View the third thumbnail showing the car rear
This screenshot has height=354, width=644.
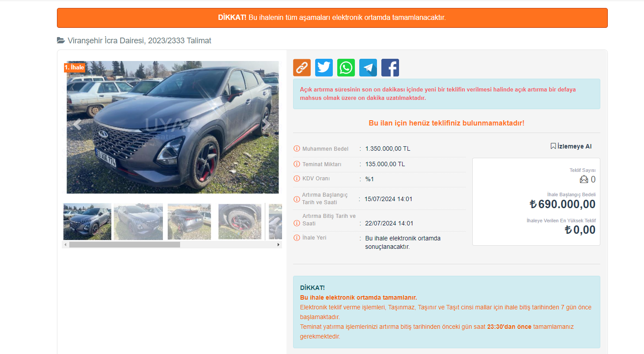point(189,221)
